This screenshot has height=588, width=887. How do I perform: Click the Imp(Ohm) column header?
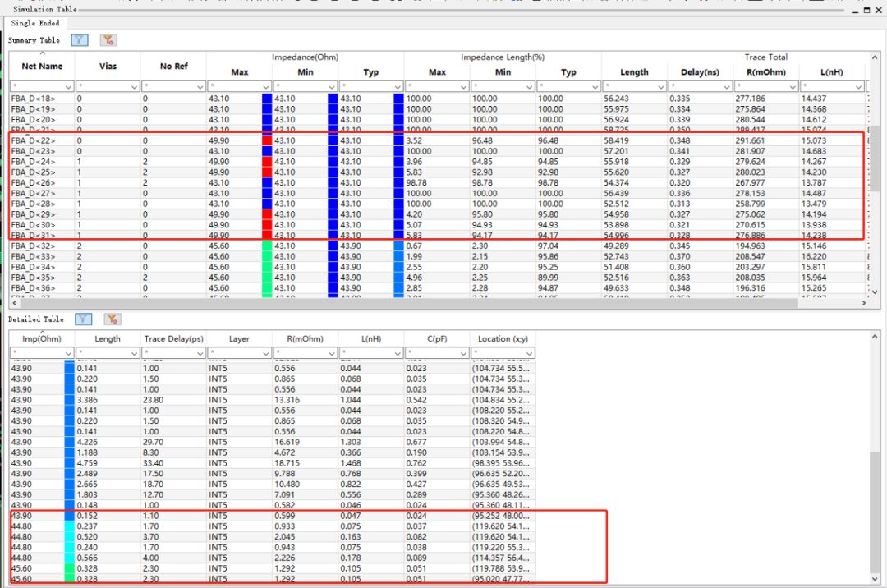tap(42, 338)
